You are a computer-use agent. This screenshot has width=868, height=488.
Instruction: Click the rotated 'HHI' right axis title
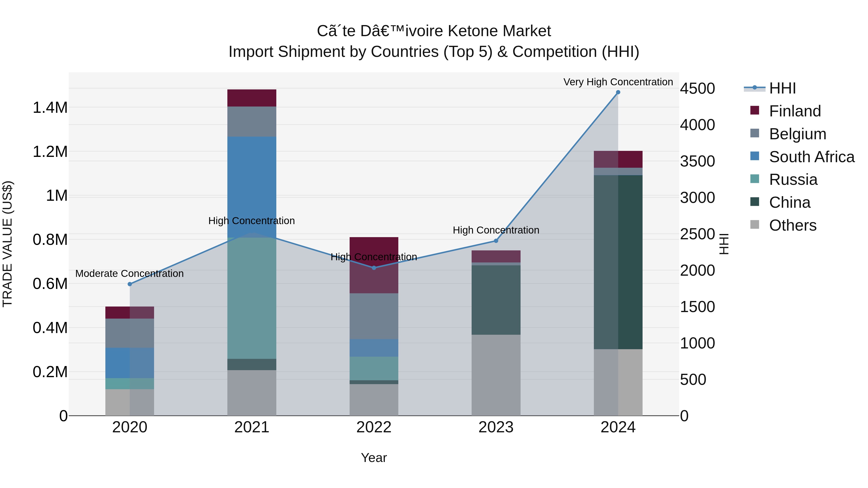coord(724,244)
